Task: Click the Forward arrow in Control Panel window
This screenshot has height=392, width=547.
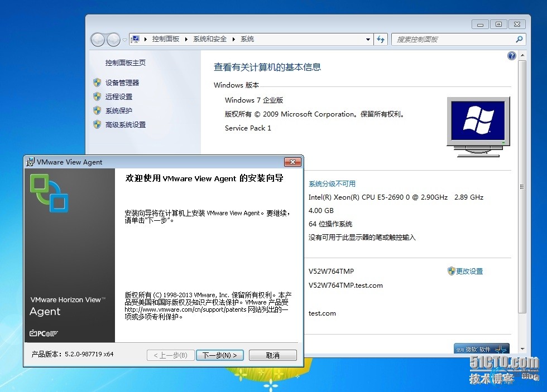Action: tap(113, 40)
